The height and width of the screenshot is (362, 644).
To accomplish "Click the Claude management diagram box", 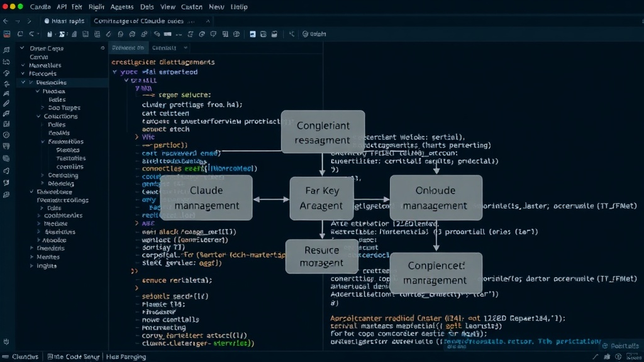I will coord(206,198).
